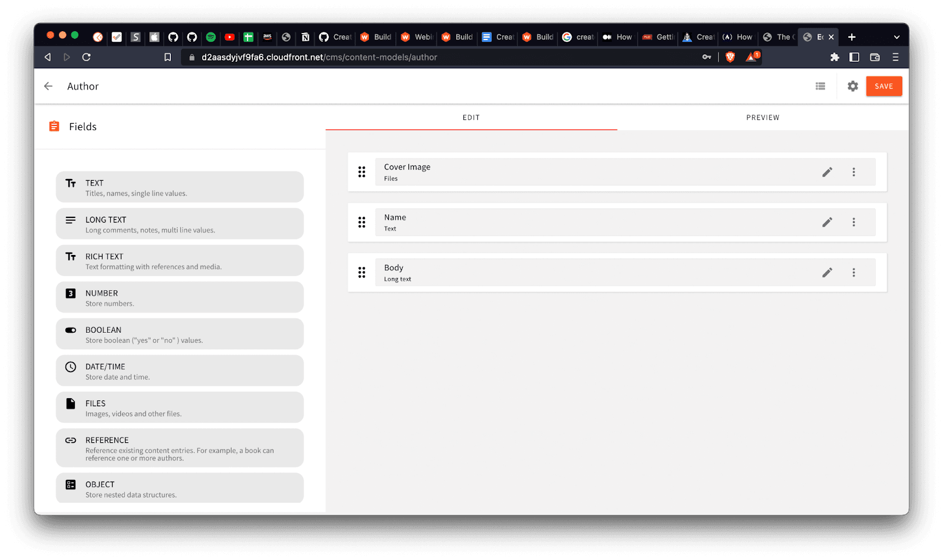Click the drag handle on Body field

[x=362, y=273]
